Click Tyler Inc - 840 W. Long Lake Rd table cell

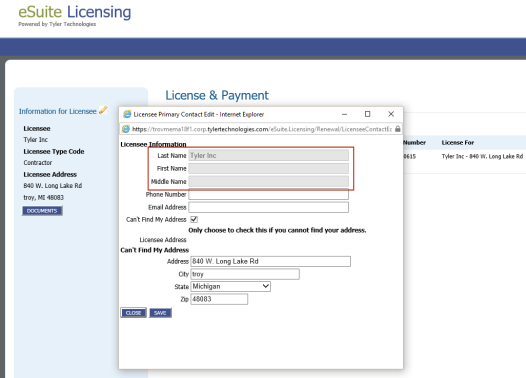pyautogui.click(x=482, y=156)
